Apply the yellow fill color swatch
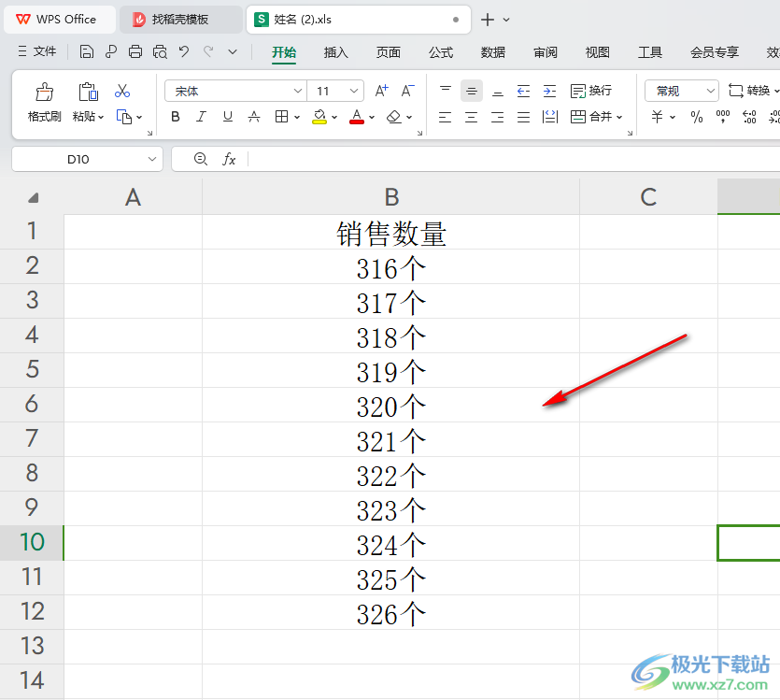Screen dimensions: 780x700 319,117
